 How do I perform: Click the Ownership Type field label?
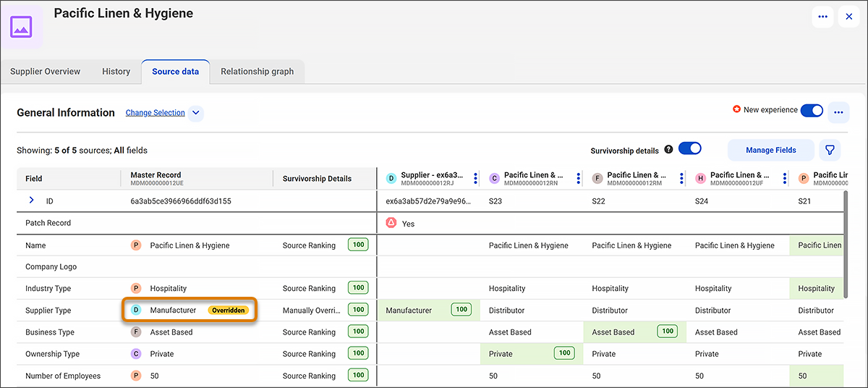pyautogui.click(x=53, y=354)
